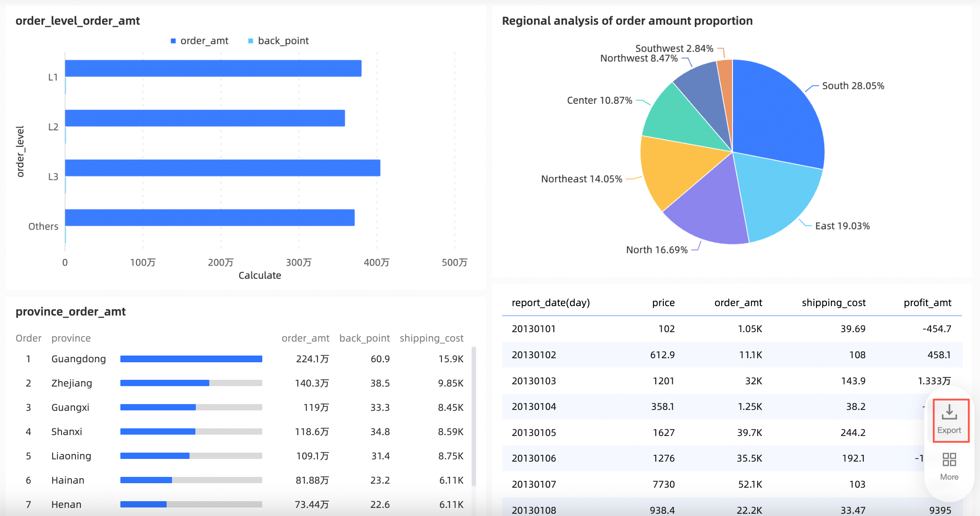Click Guangdong province name
This screenshot has width=980, height=516.
[79, 359]
